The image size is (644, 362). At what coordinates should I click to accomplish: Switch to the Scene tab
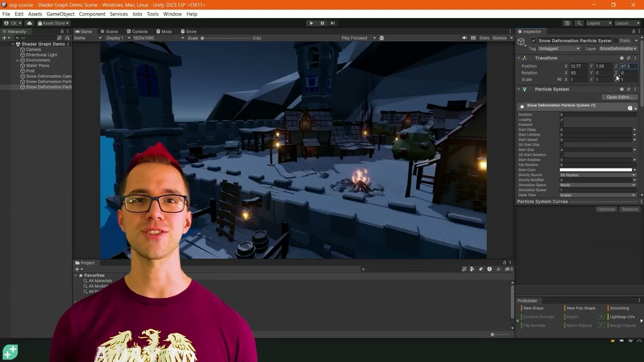tap(109, 31)
